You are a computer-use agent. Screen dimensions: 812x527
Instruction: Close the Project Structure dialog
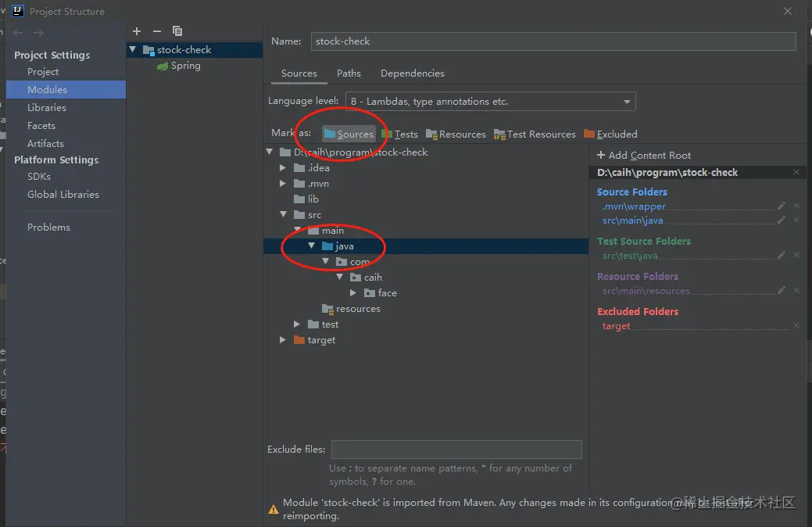(788, 11)
